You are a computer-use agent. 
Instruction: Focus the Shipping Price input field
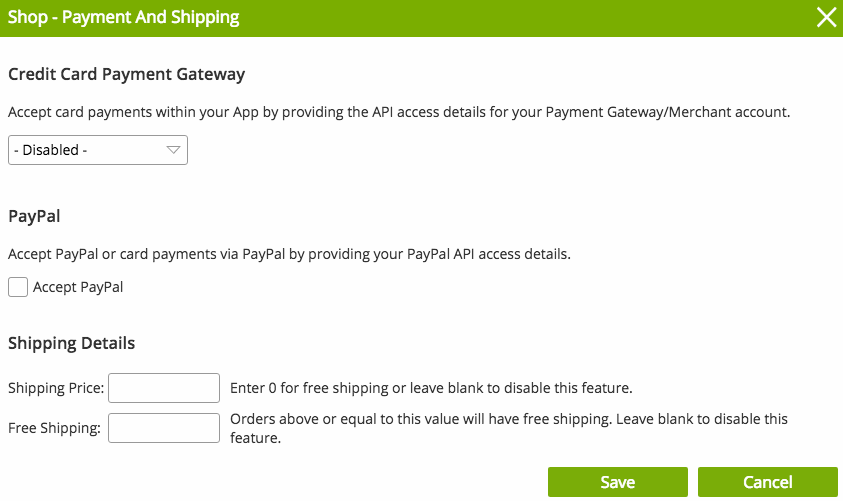tap(163, 387)
